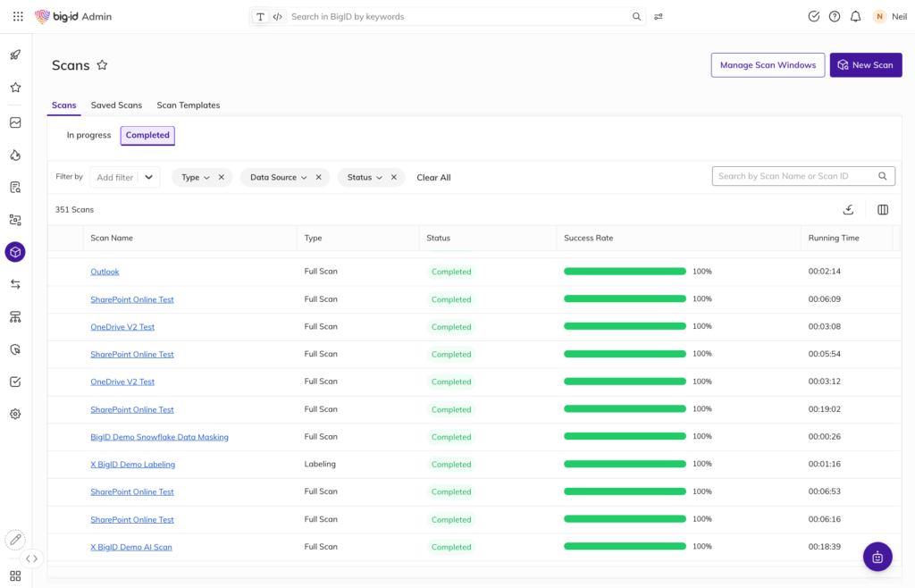915x588 pixels.
Task: Download the scans list export
Action: pos(848,210)
